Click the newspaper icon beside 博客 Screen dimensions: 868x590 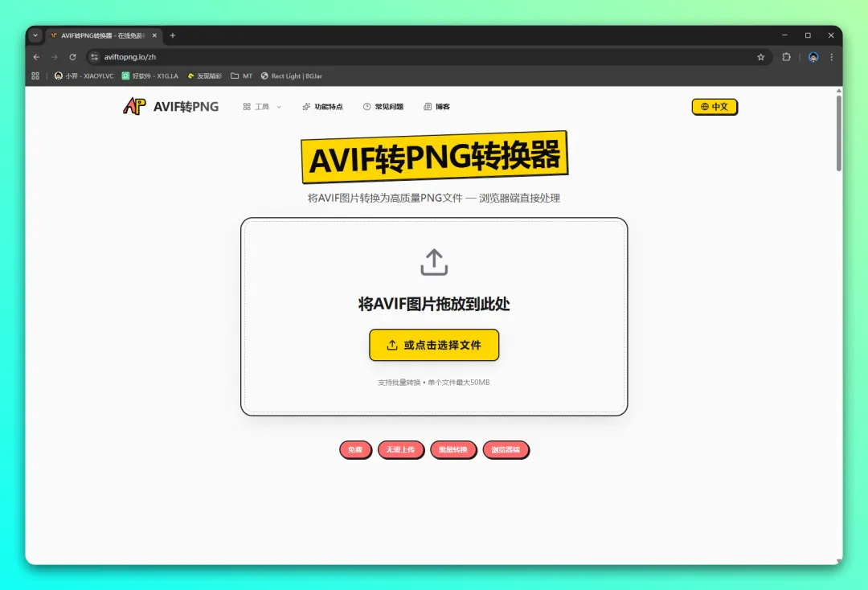pyautogui.click(x=428, y=107)
